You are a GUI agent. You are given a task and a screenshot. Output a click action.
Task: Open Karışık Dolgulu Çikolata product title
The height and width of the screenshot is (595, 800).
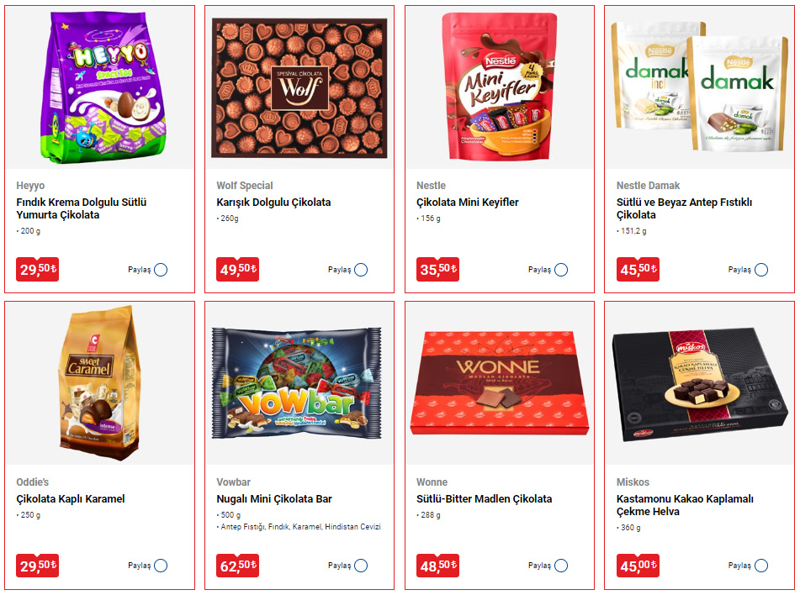(273, 202)
